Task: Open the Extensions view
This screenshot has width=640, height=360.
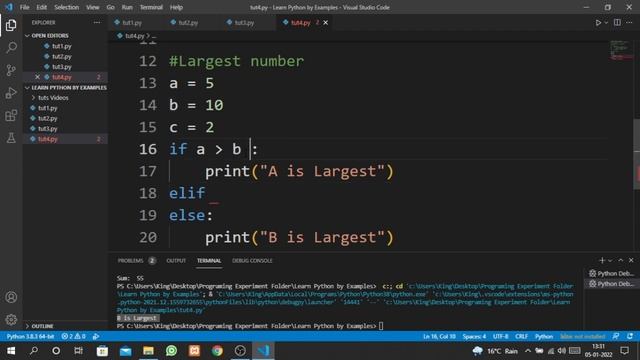Action: pos(11,116)
